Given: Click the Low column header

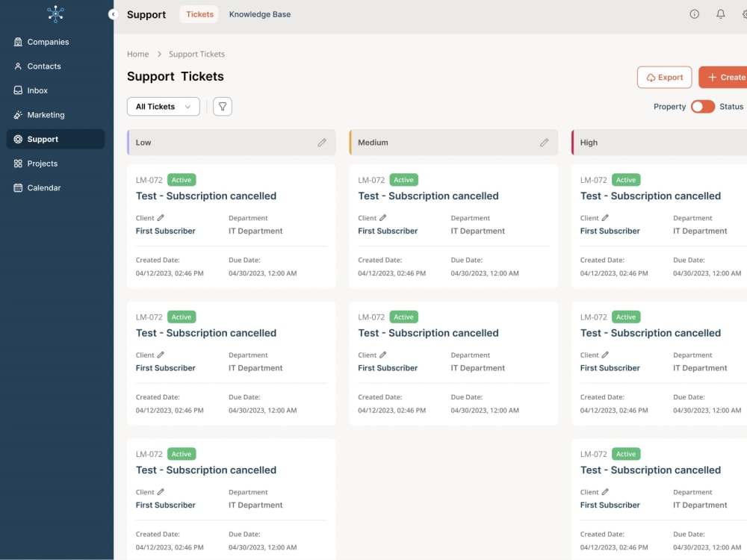Looking at the screenshot, I should tap(231, 143).
